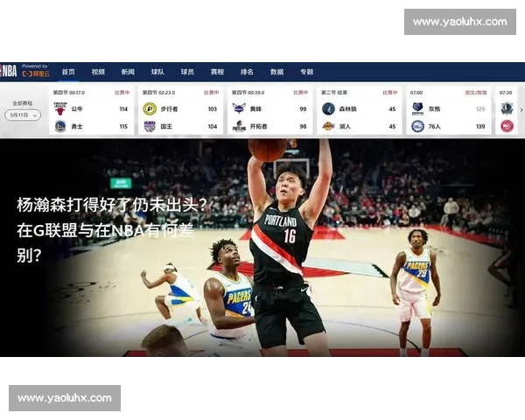Click the Grizzlies team logo
This screenshot has width=525, height=420.
click(x=417, y=108)
